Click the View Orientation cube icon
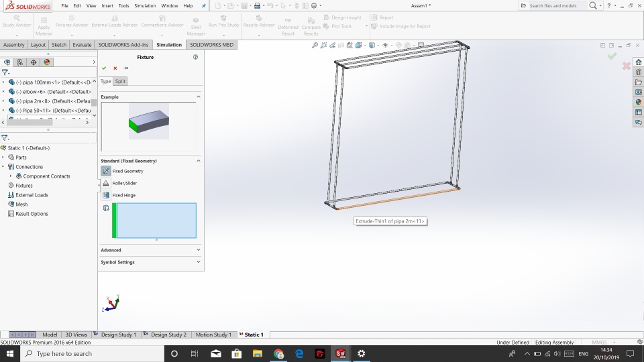The height and width of the screenshot is (362, 644). [x=358, y=45]
